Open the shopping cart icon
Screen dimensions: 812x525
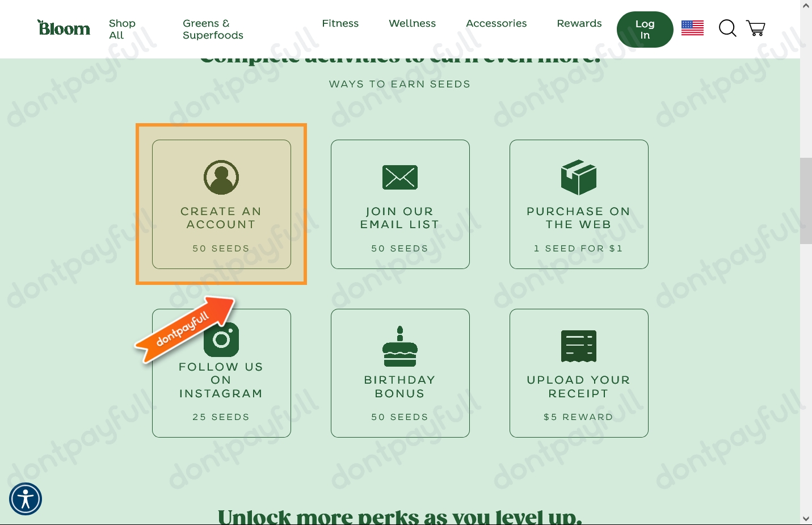[x=756, y=28]
